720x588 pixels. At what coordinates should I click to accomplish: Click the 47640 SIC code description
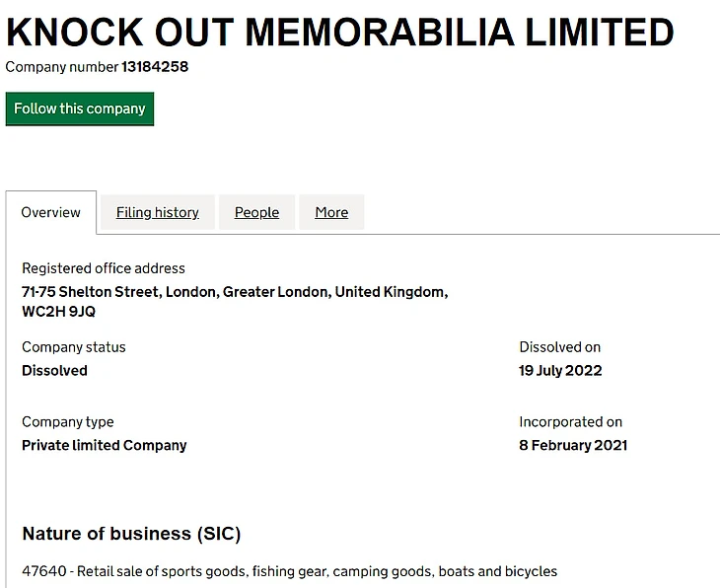click(290, 571)
